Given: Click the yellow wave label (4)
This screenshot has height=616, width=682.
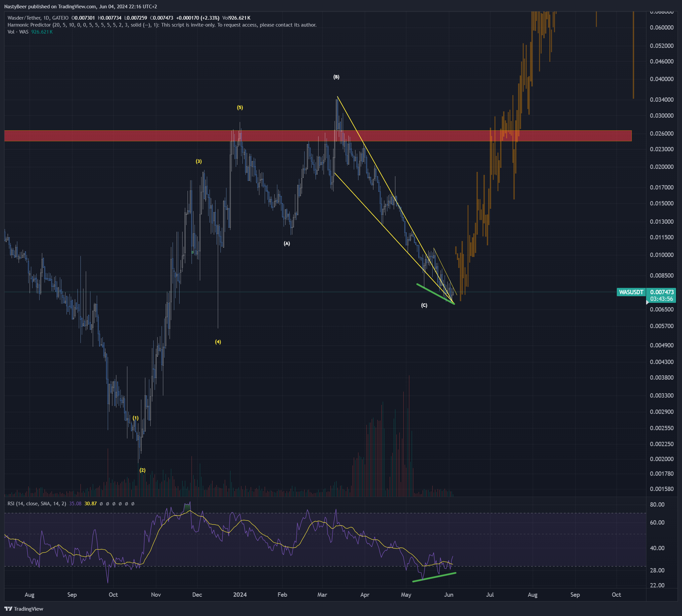Looking at the screenshot, I should pyautogui.click(x=218, y=342).
